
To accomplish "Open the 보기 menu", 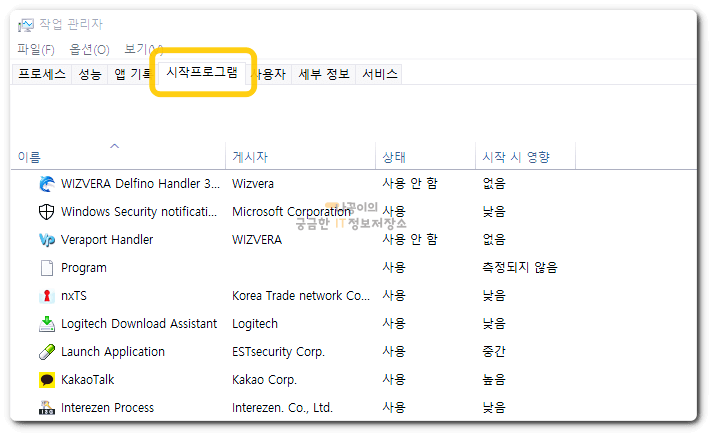I will [143, 49].
